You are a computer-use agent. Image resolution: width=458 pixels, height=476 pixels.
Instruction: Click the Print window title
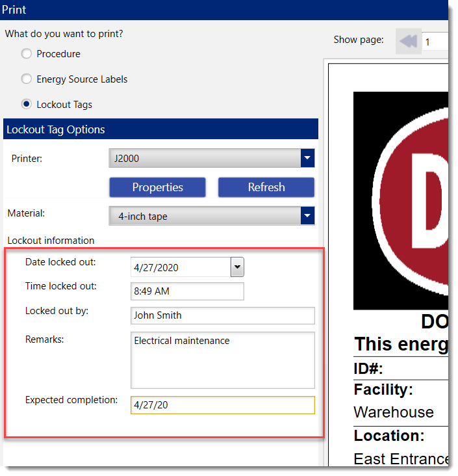pyautogui.click(x=14, y=10)
